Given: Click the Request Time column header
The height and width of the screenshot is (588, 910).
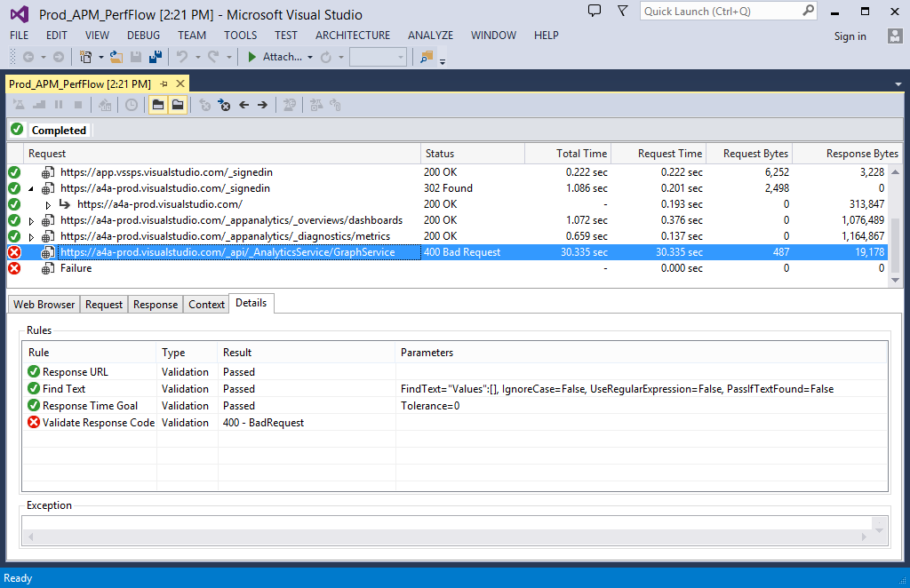Looking at the screenshot, I should click(659, 154).
